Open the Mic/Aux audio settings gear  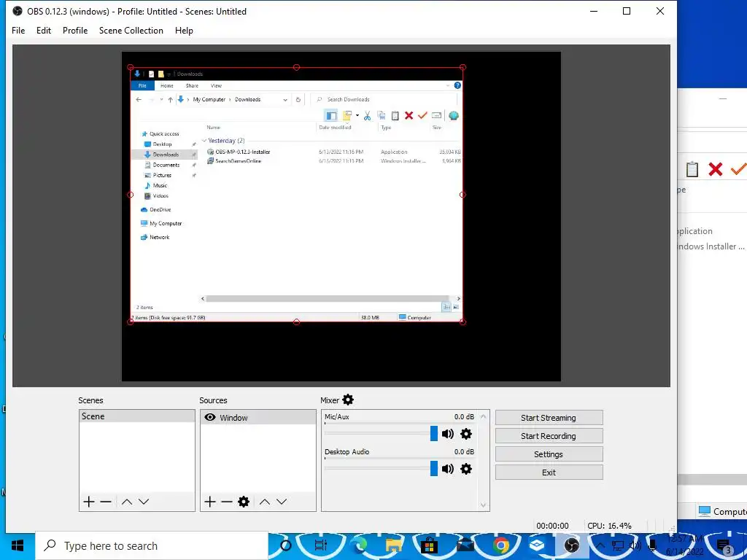point(466,434)
